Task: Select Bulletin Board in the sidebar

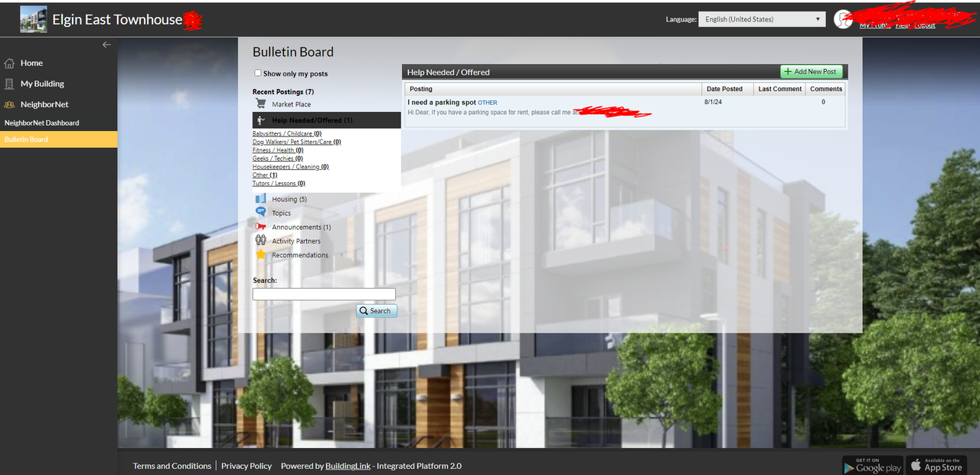Action: click(x=26, y=139)
